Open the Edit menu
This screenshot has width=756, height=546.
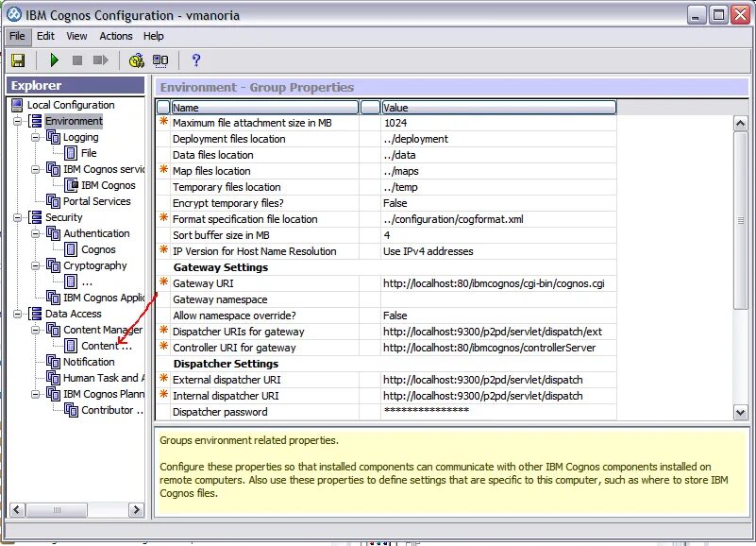[46, 36]
